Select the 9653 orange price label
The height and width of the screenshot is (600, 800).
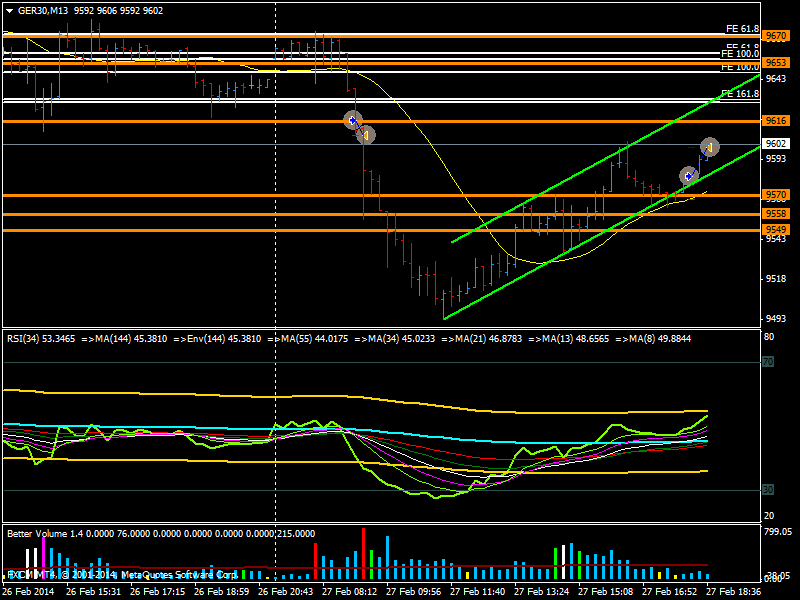(776, 62)
